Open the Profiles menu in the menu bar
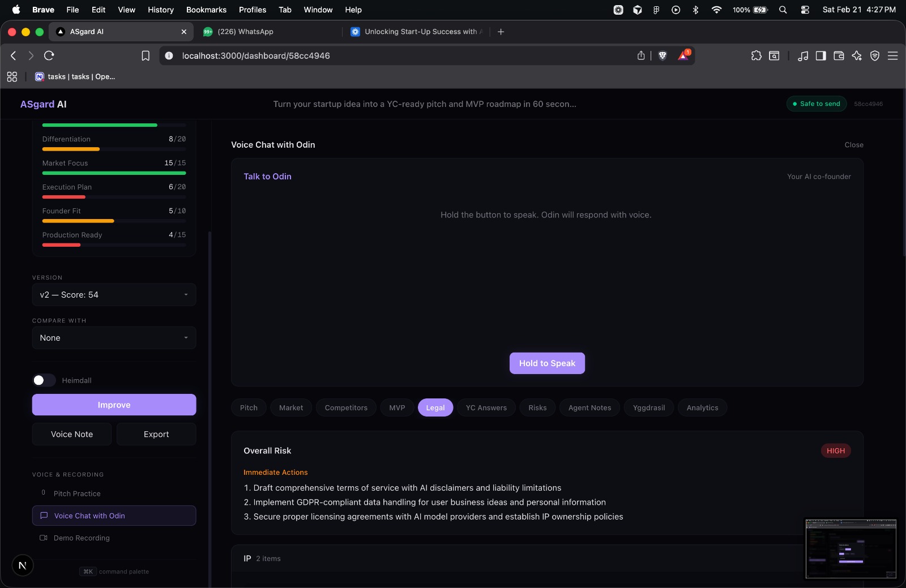Viewport: 906px width, 588px height. pos(253,10)
